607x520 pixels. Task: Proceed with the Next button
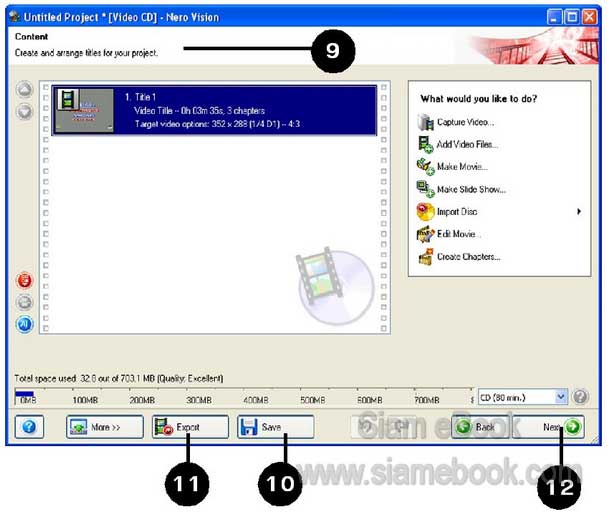pos(548,427)
